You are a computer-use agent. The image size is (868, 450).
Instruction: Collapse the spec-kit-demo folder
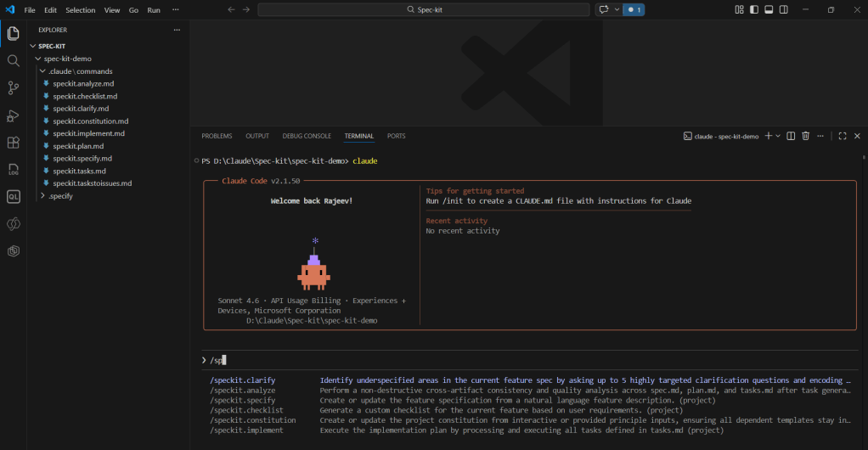[67, 59]
